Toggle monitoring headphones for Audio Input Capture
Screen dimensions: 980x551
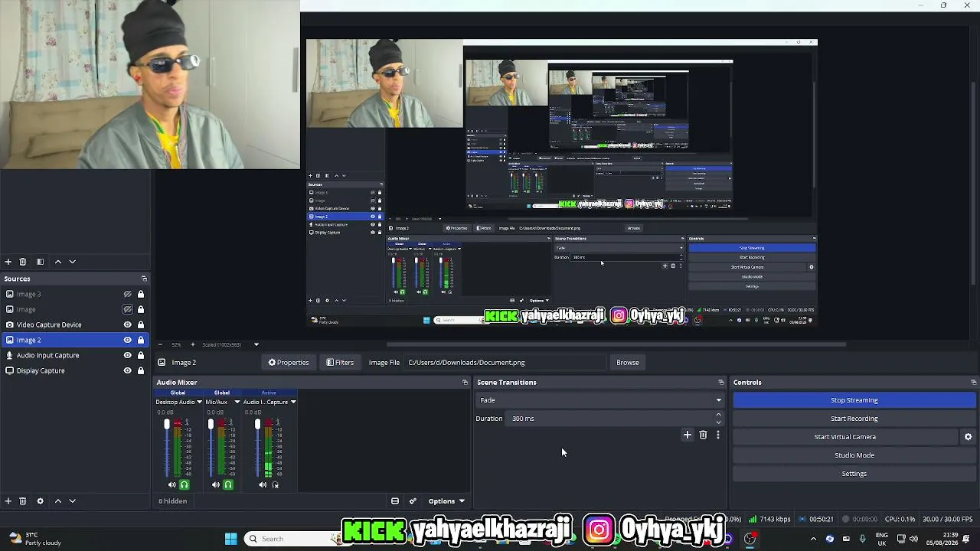point(275,484)
